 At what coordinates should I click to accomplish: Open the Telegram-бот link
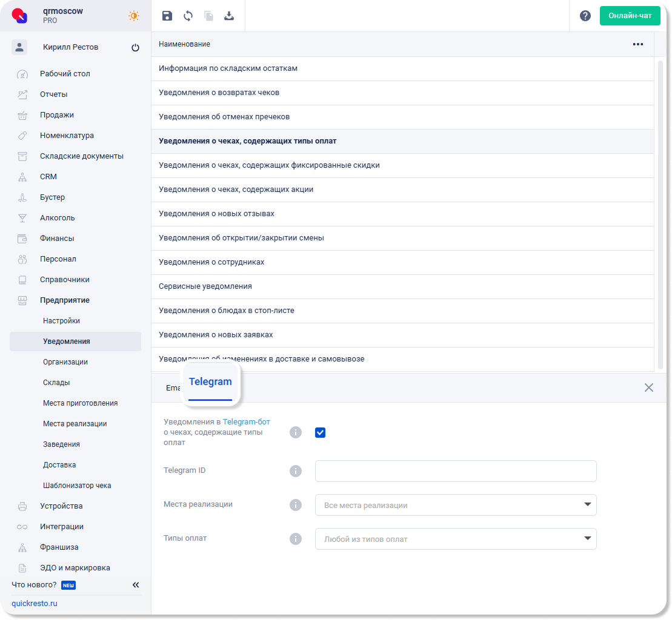click(247, 421)
